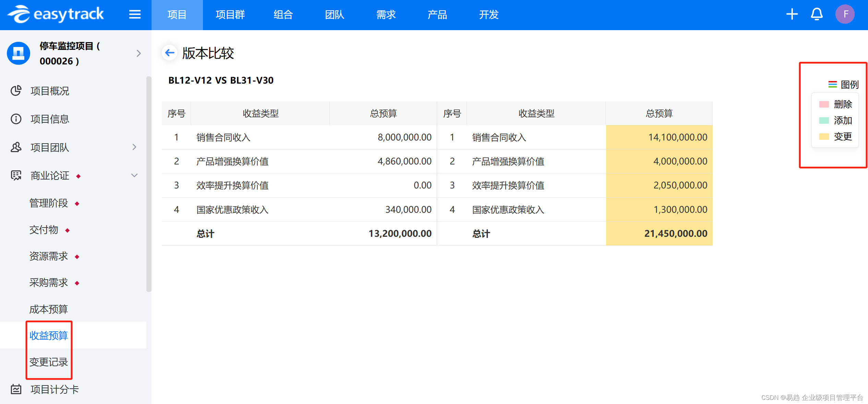Image resolution: width=868 pixels, height=404 pixels.
Task: Switch to the 项目群 tab
Action: pyautogui.click(x=230, y=15)
